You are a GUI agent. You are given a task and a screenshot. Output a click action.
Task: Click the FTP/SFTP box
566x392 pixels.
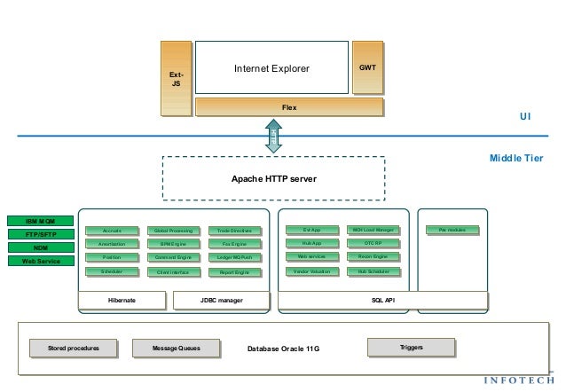[x=41, y=234]
